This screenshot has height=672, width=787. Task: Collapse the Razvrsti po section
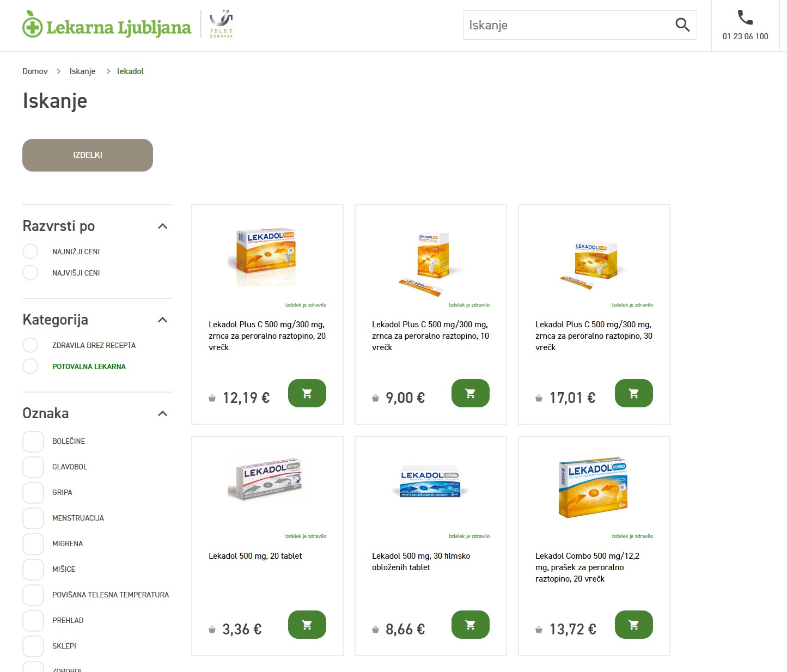[162, 226]
